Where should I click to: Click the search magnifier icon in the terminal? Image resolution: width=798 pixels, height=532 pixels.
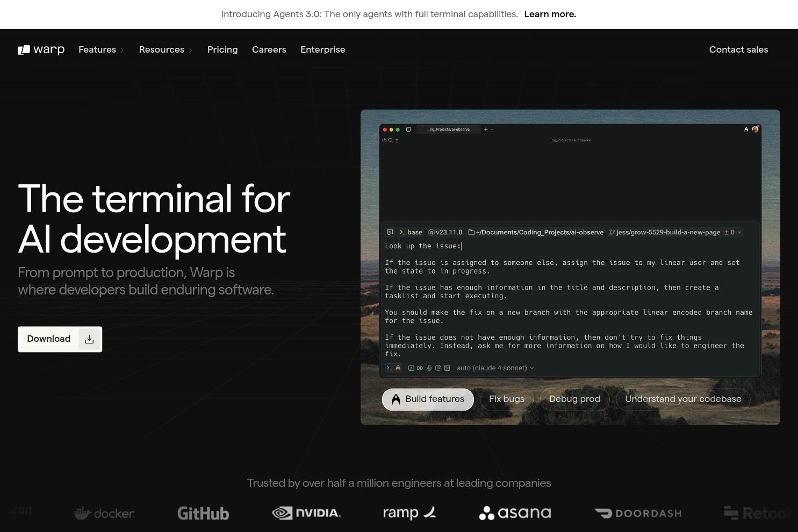pyautogui.click(x=391, y=140)
